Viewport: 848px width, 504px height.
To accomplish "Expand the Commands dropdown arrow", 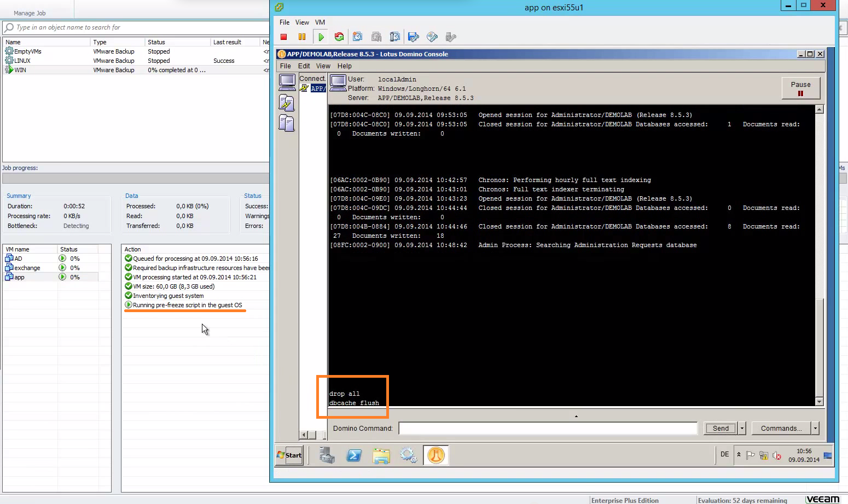I will point(815,429).
